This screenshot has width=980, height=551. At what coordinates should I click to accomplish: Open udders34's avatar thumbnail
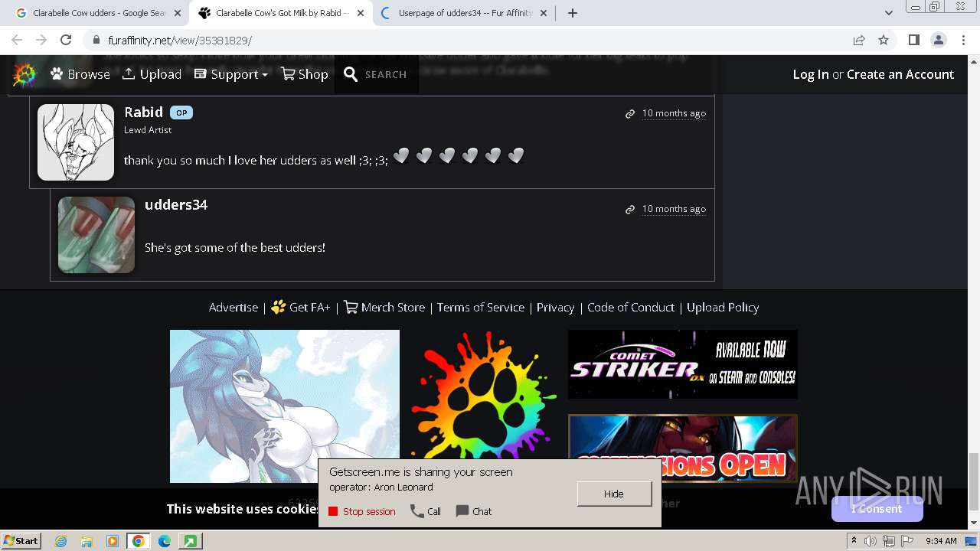coord(96,235)
